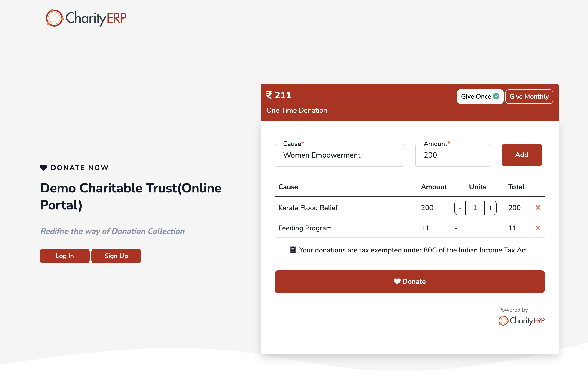Image resolution: width=588 pixels, height=377 pixels.
Task: Click the Sign Up button
Action: click(116, 256)
